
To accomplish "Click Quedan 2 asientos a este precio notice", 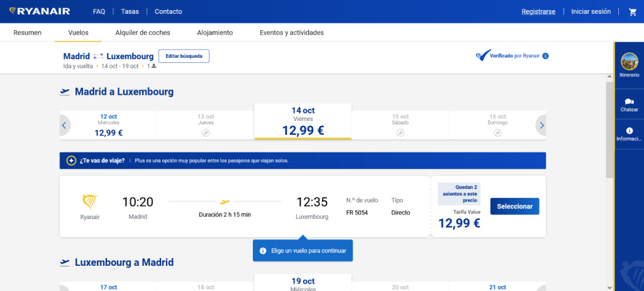I will click(x=459, y=193).
